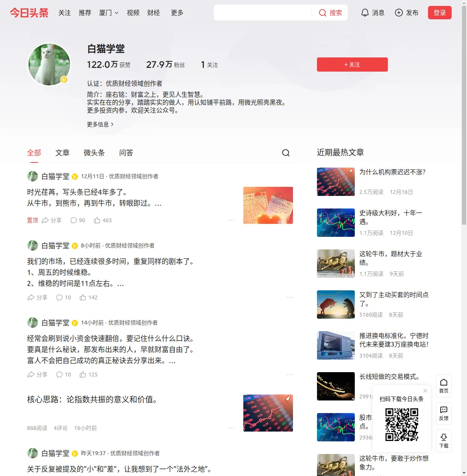This screenshot has height=476, width=467.
Task: Open comments (90) on pinned post
Action: 78,220
